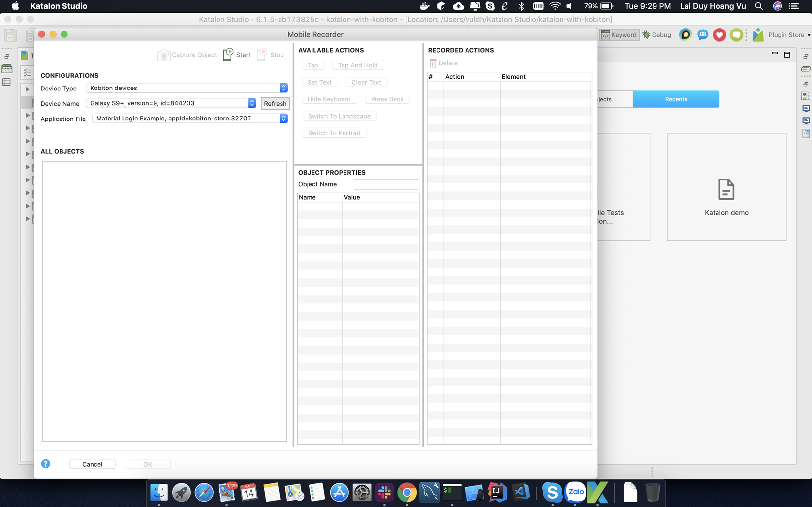Click the AVAILABLE ACTIONS heading
This screenshot has height=507, width=812.
[x=331, y=50]
